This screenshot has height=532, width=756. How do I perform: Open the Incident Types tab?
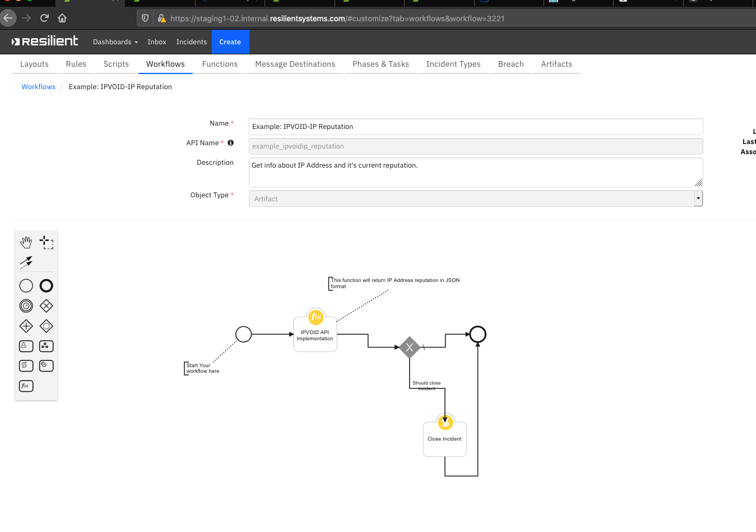(453, 64)
